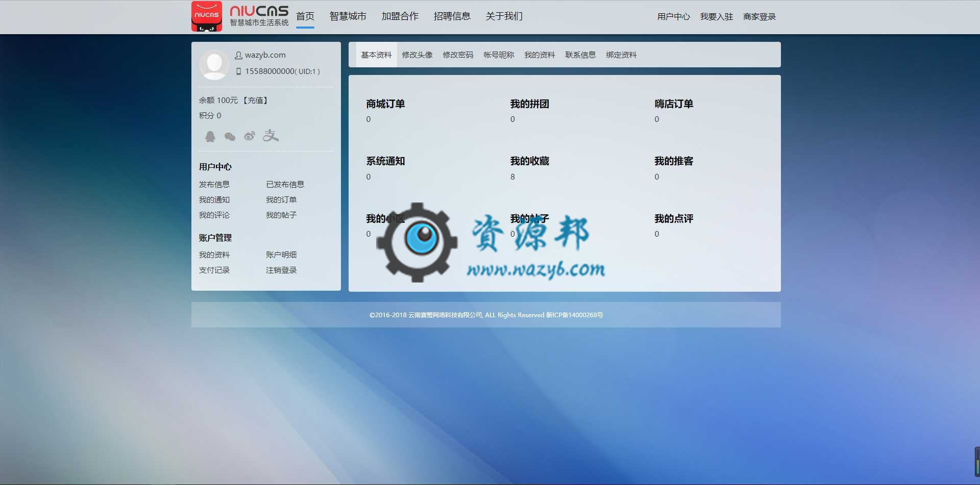Switch to the 修改密码 tab
Image resolution: width=980 pixels, height=485 pixels.
pos(458,55)
